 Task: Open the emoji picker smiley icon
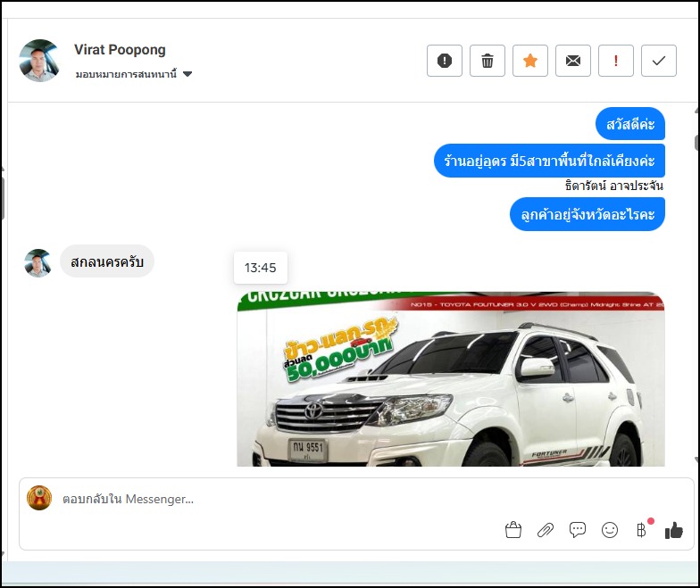click(x=609, y=530)
